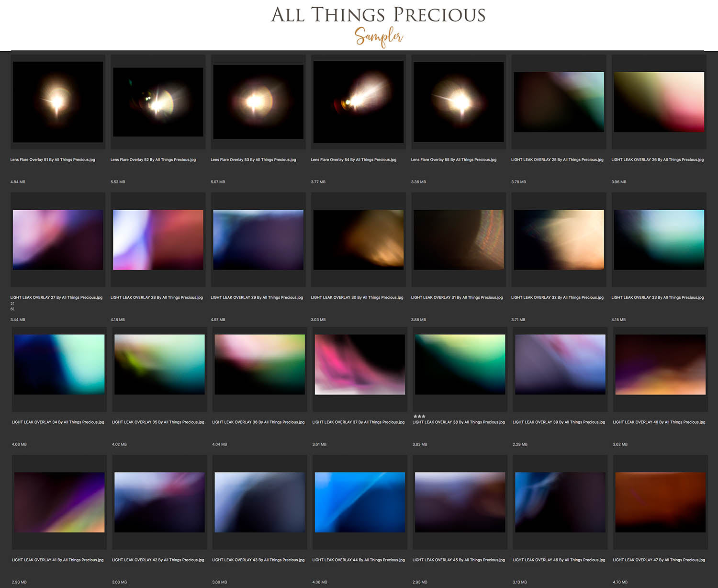Click the pink Light Leak Overlay 37 thumbnail

pos(360,364)
